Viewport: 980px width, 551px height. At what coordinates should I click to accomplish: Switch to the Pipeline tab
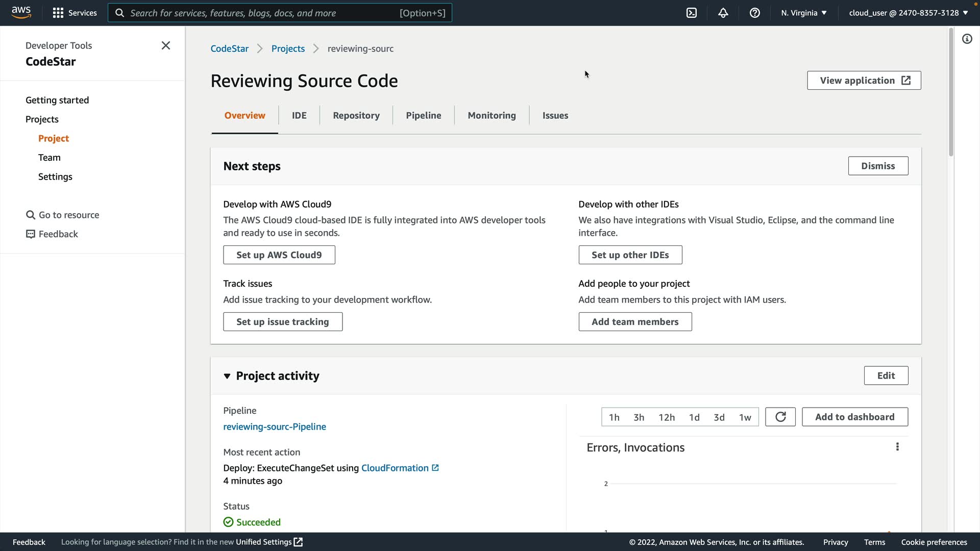(x=423, y=115)
